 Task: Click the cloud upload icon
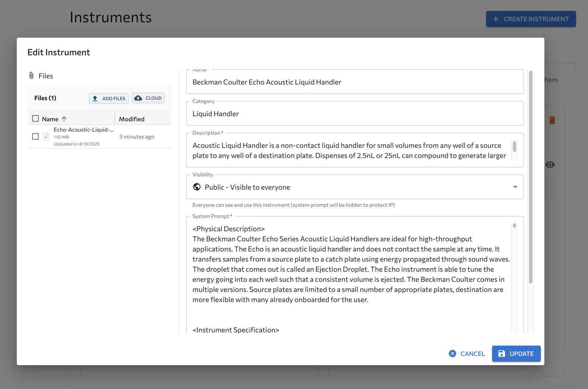[x=138, y=98]
